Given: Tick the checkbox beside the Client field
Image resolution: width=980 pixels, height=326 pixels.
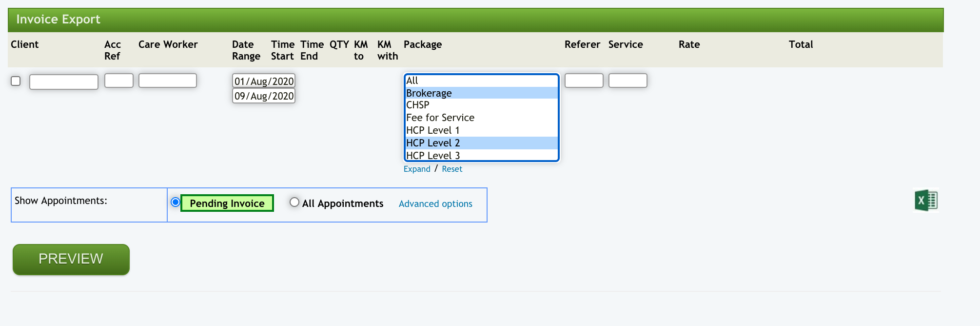Looking at the screenshot, I should pyautogui.click(x=16, y=81).
